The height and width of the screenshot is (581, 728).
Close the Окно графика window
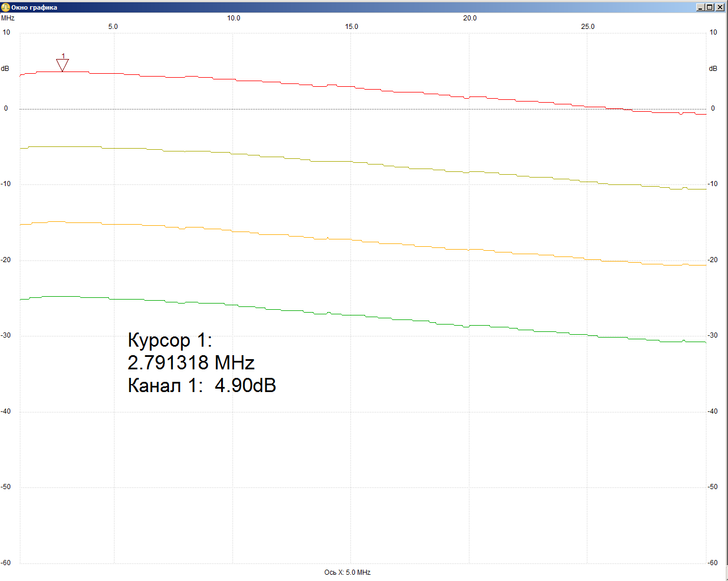(719, 7)
